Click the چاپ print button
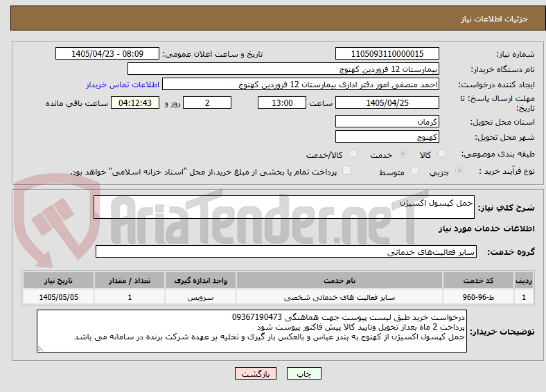The width and height of the screenshot is (546, 392). [x=303, y=373]
